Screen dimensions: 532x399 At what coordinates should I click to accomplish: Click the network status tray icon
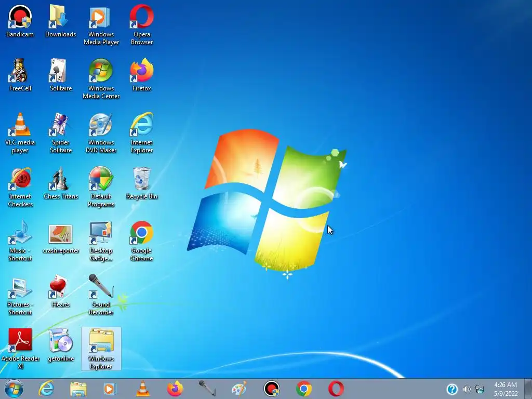(480, 389)
